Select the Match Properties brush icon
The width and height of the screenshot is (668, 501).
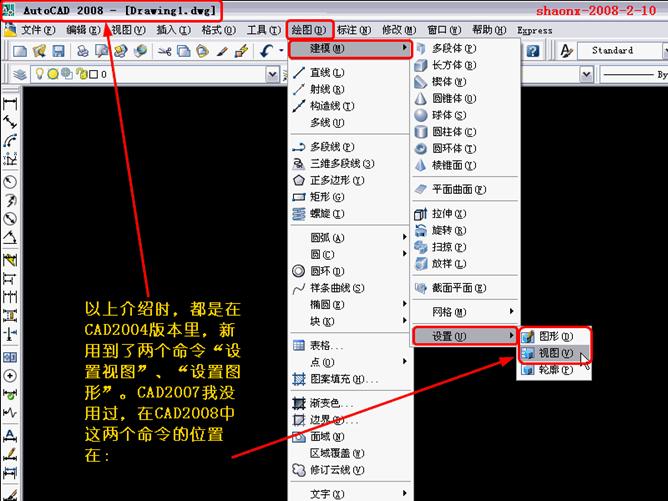[x=222, y=52]
